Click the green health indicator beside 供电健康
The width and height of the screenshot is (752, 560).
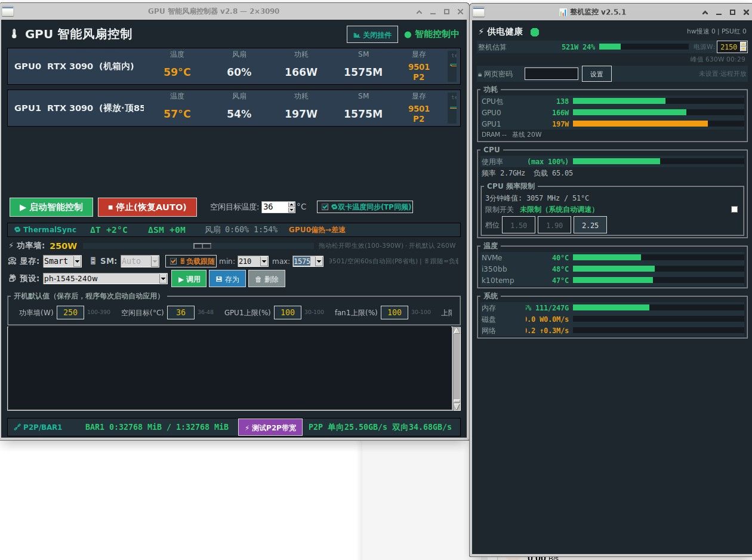[535, 32]
